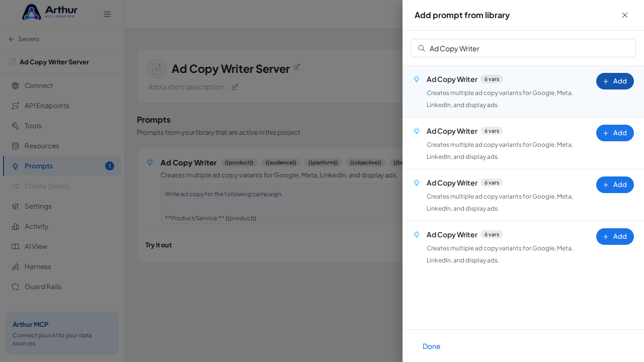Click the {{product}} variable tag
This screenshot has height=362, width=644.
239,162
